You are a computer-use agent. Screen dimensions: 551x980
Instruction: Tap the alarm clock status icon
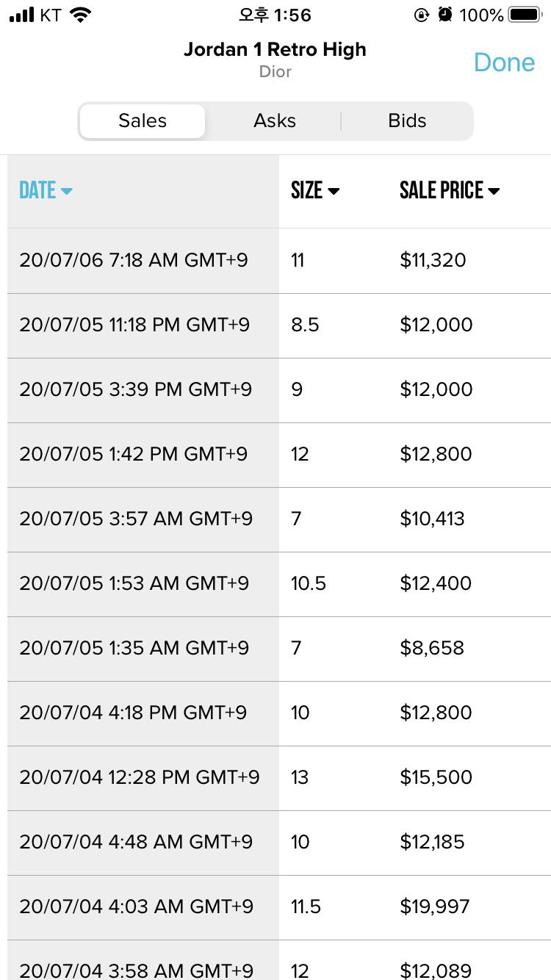coord(444,15)
